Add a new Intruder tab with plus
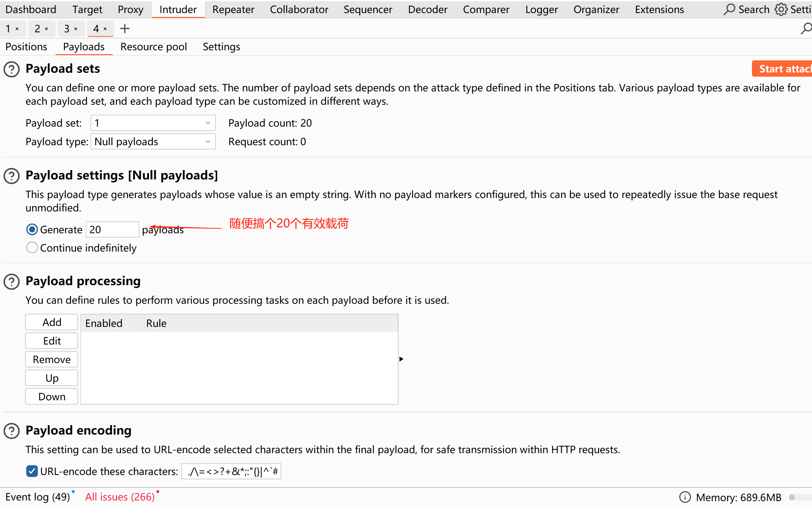Viewport: 812px width, 506px height. [125, 29]
